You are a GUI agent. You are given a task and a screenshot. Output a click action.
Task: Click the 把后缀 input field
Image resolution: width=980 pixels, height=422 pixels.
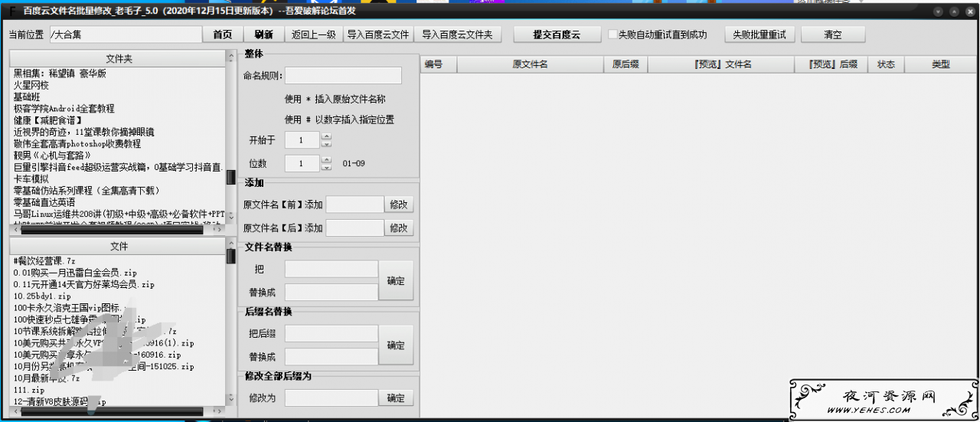(332, 333)
